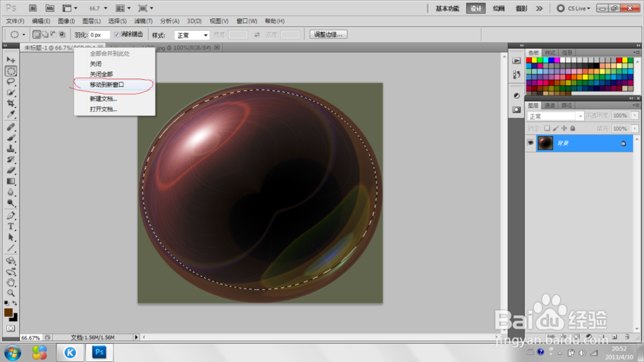Select the Zoom tool in the toolbox
The width and height of the screenshot is (644, 362).
coord(11,293)
